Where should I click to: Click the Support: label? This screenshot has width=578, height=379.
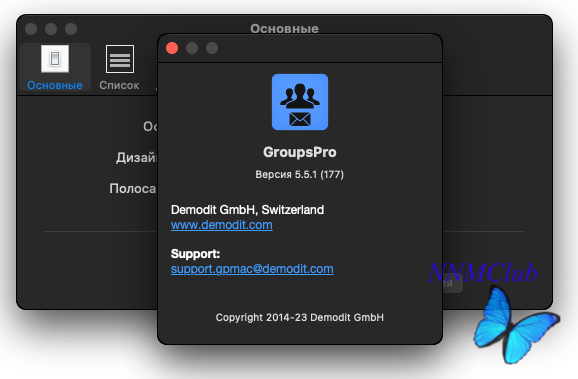pos(195,254)
